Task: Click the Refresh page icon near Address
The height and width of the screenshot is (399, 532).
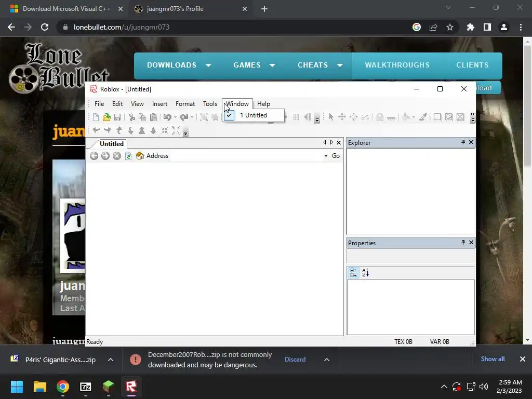Action: coord(128,156)
